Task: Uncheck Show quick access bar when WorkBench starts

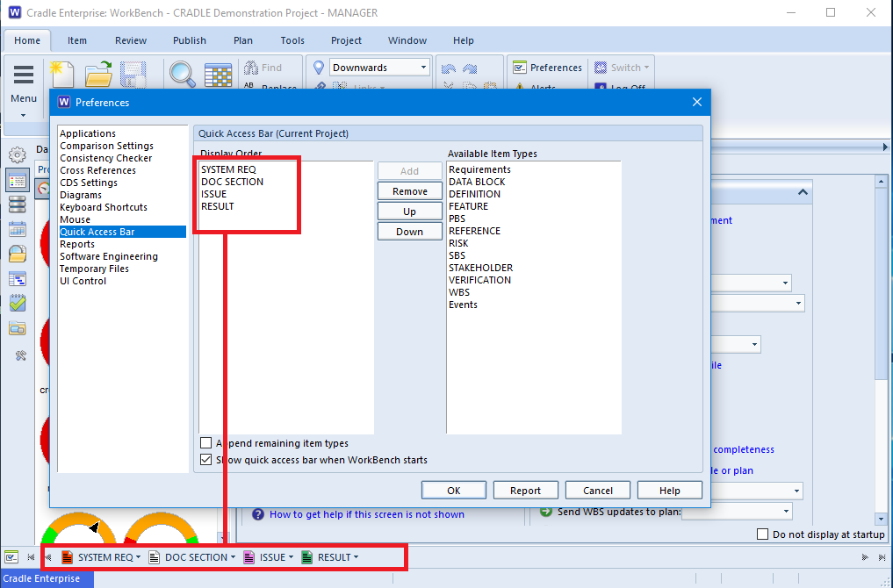Action: click(x=206, y=459)
